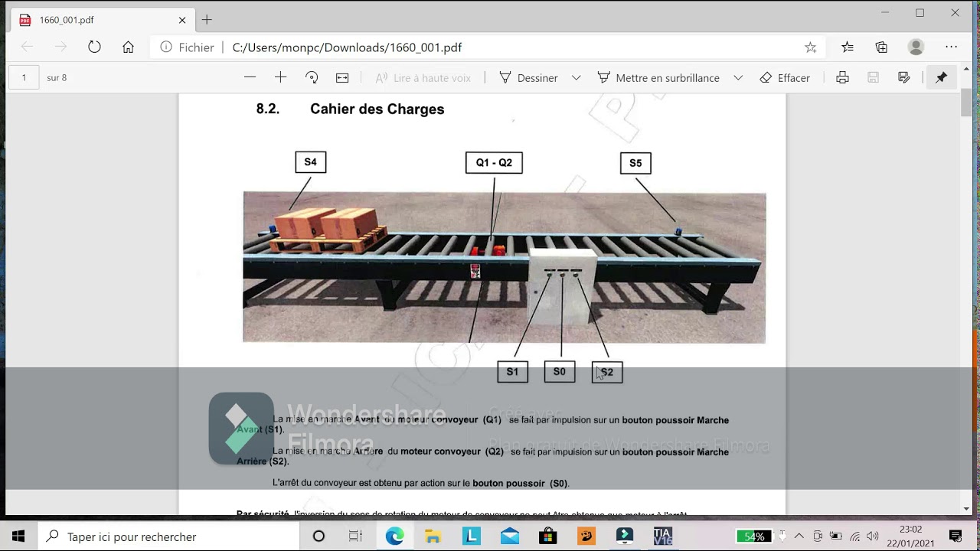Open the highlight color dropdown arrow
The image size is (980, 551).
(x=738, y=77)
